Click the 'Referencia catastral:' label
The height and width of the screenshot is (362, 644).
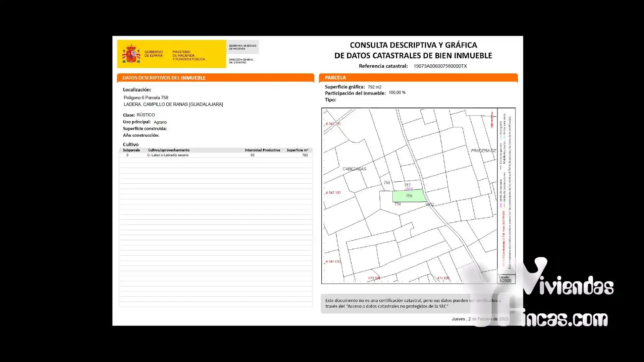(x=383, y=66)
